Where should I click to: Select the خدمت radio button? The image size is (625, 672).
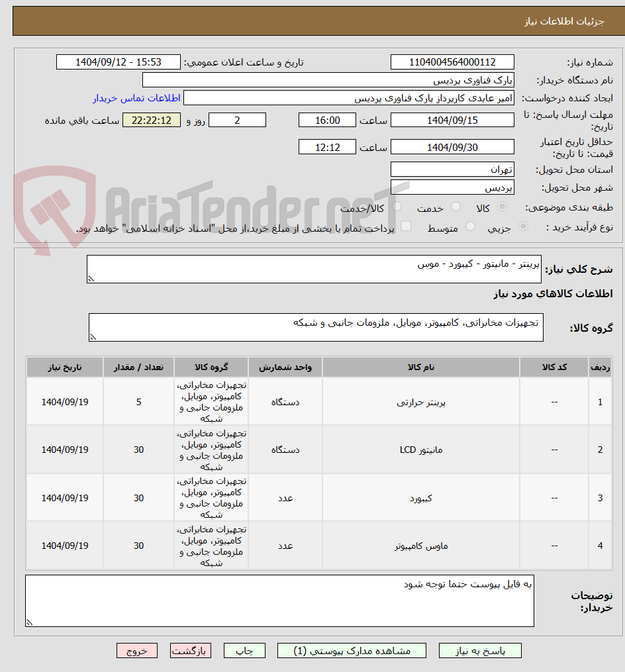[x=456, y=207]
